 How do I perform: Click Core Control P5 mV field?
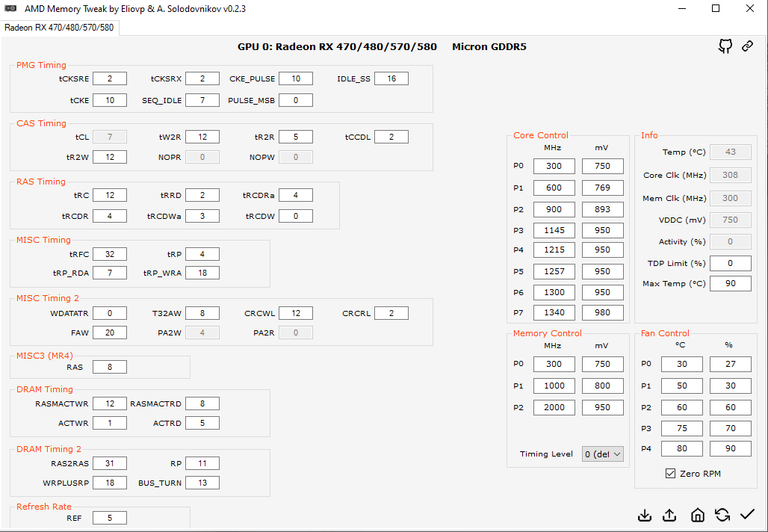click(x=602, y=271)
